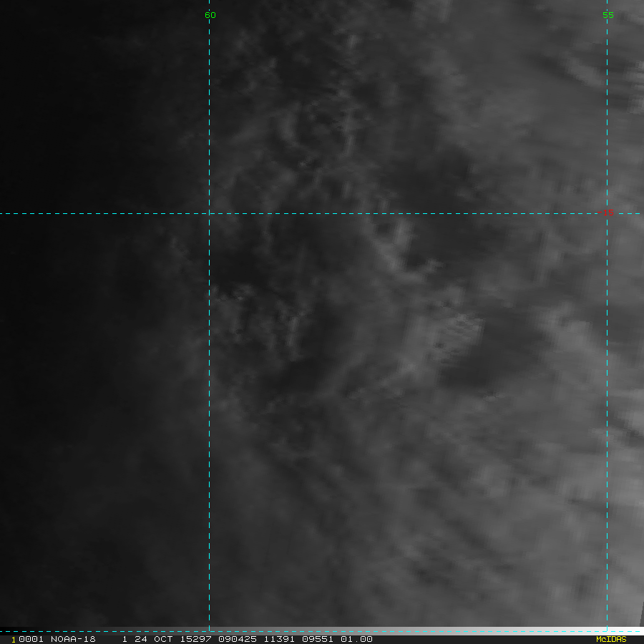The height and width of the screenshot is (644, 644).
Task: Click the 090425 time stamp
Action: click(238, 639)
